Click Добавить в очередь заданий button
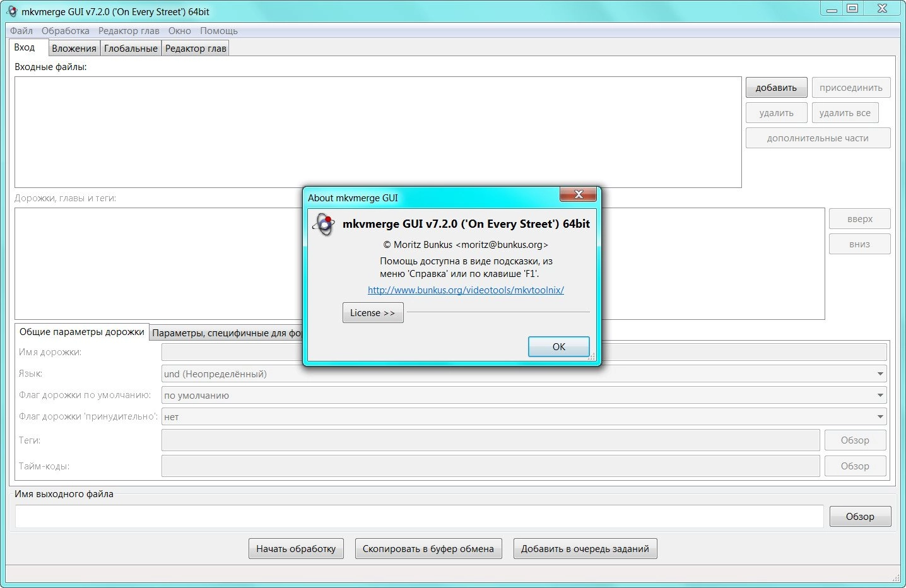This screenshot has height=588, width=906. coord(585,549)
